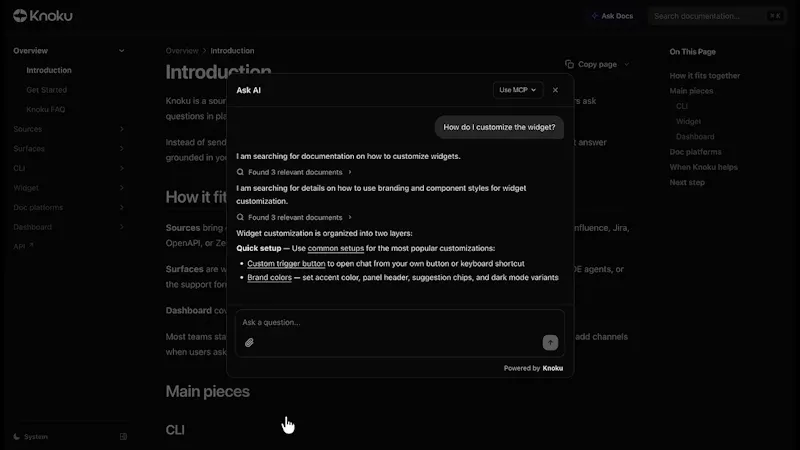Jump to Doc platforms in page outline
The height and width of the screenshot is (450, 800).
point(695,152)
